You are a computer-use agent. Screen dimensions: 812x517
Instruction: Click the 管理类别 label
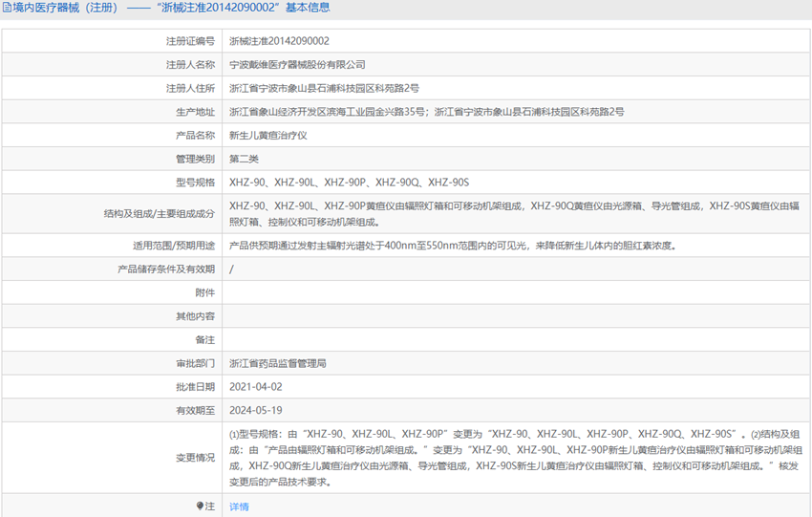click(x=195, y=159)
